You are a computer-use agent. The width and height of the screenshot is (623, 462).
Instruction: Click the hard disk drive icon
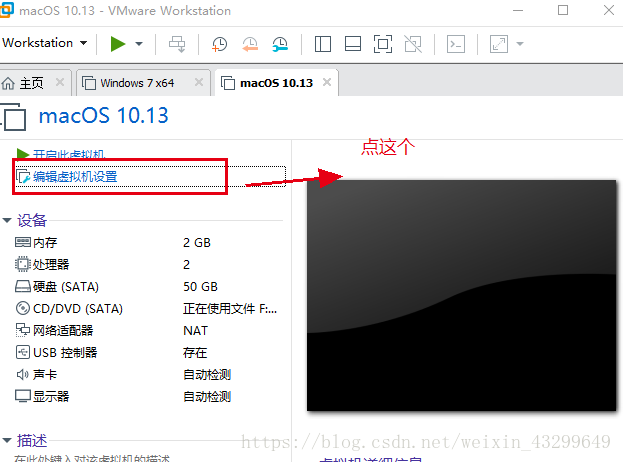point(23,286)
